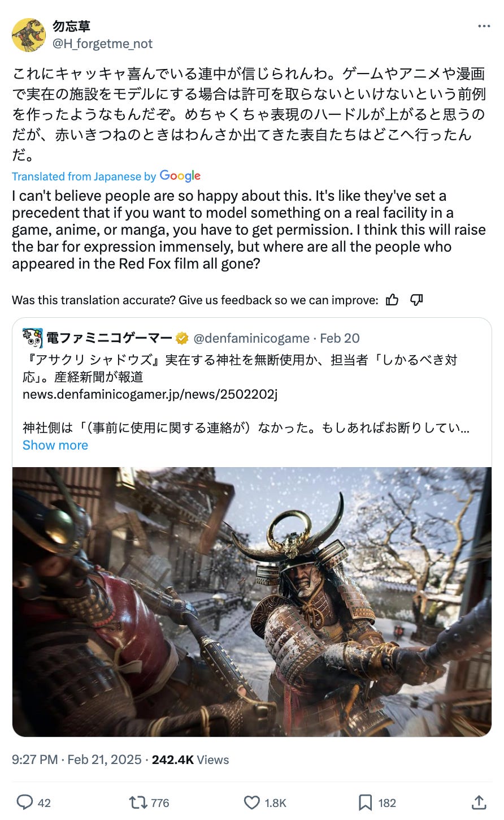This screenshot has width=504, height=820.
Task: Open the quoted tweet's Feb 20 date
Action: (x=340, y=338)
